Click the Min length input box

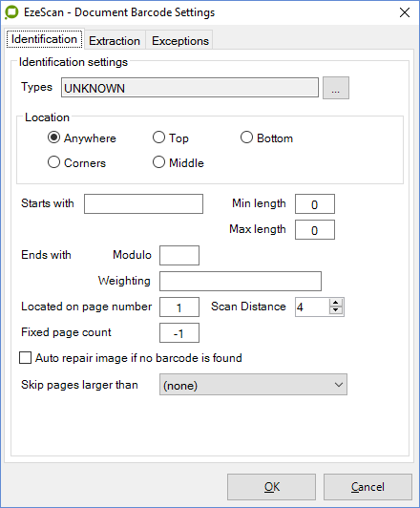(315, 203)
